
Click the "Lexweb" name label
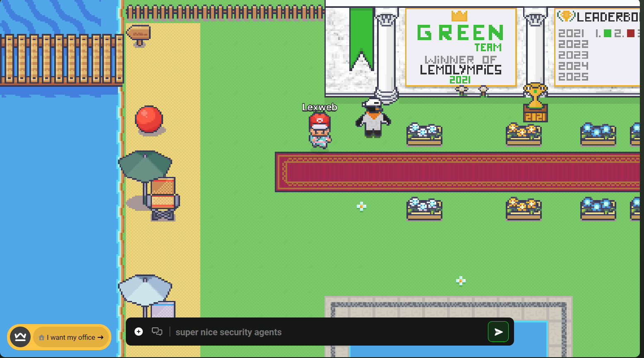pyautogui.click(x=320, y=107)
